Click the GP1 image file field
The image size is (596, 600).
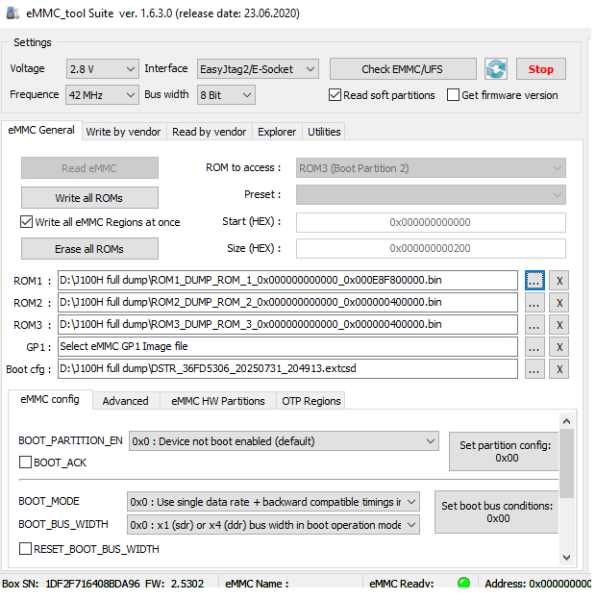click(288, 347)
